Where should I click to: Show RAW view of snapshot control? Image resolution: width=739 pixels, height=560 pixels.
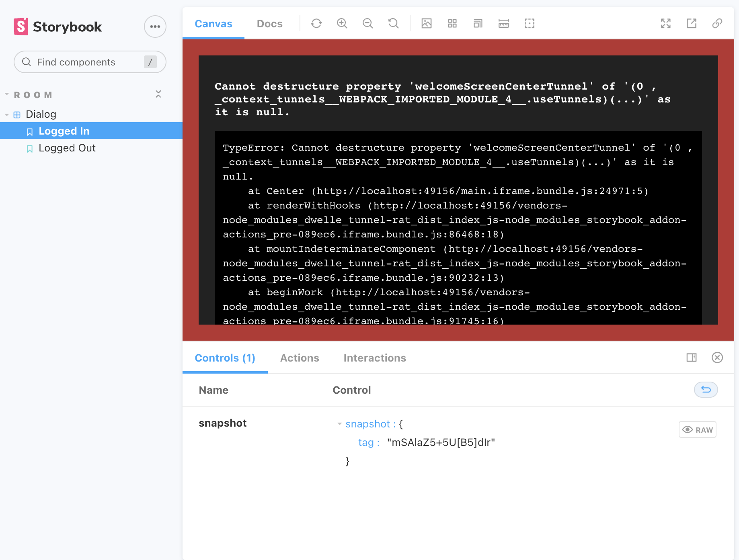(x=697, y=429)
